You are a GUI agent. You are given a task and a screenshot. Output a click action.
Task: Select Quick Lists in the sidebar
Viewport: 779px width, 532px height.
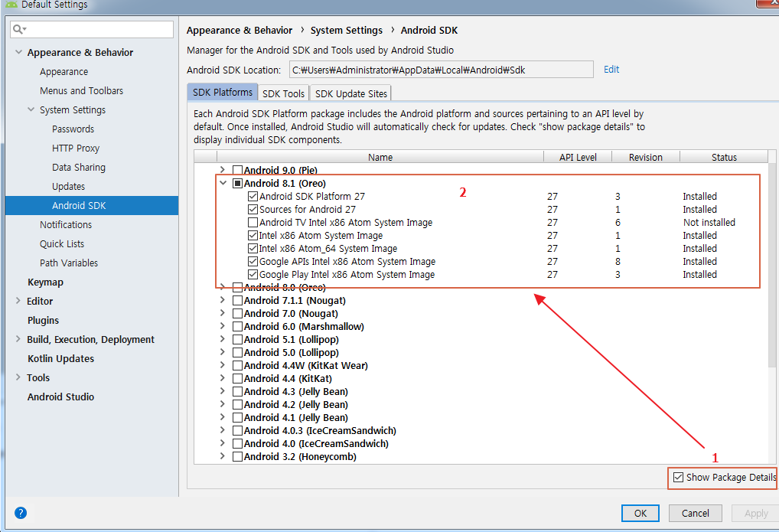click(62, 243)
